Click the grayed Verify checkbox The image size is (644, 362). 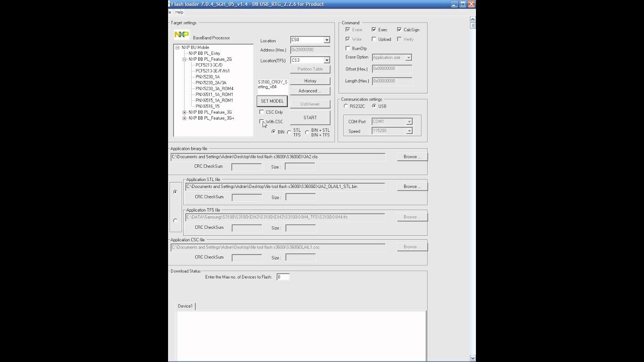click(399, 39)
